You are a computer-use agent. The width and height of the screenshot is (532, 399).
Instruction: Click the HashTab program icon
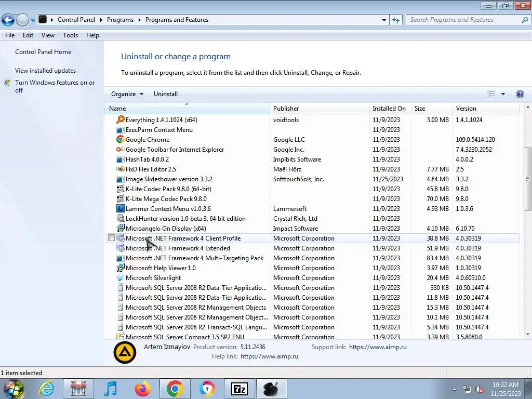point(120,159)
